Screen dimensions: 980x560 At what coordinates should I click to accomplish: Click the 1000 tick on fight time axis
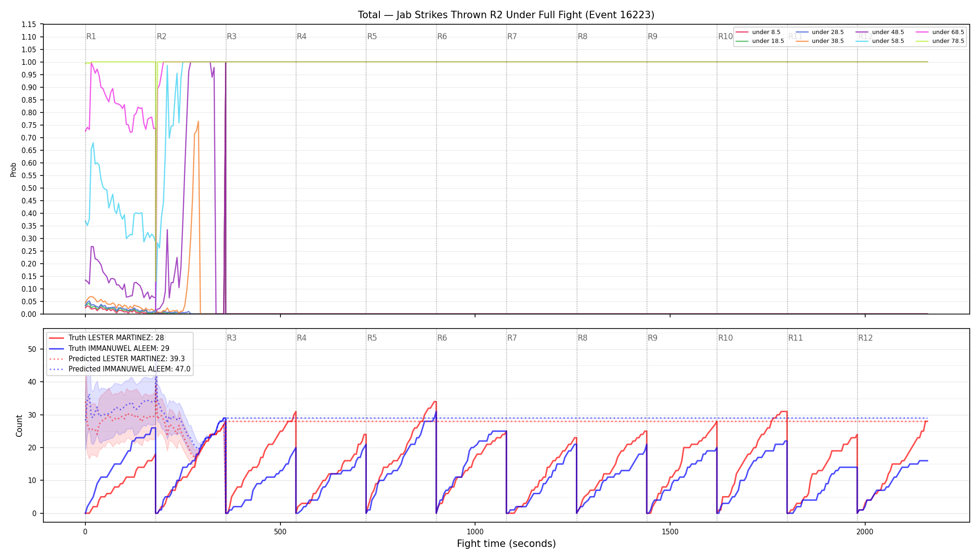coord(475,532)
